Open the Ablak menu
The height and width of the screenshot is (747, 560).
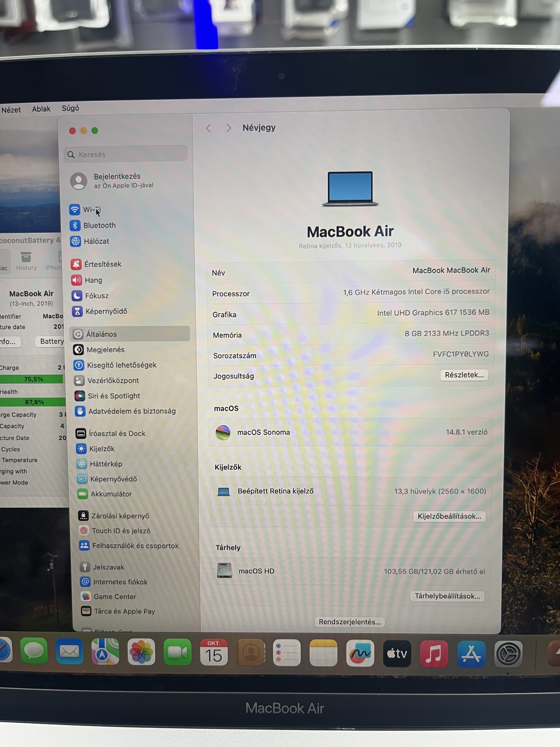41,109
